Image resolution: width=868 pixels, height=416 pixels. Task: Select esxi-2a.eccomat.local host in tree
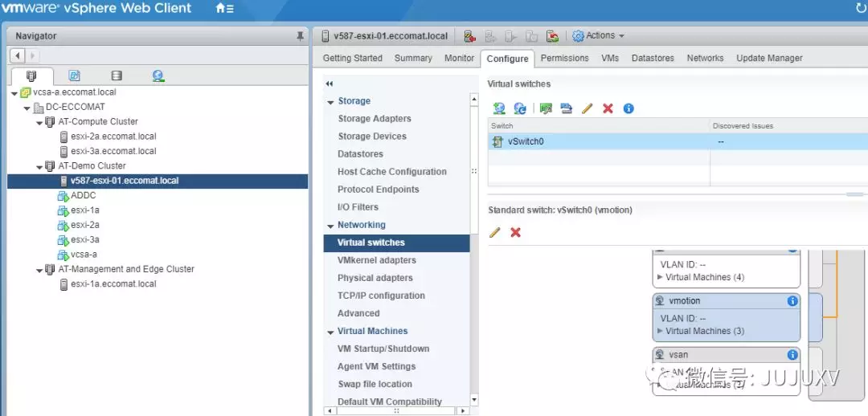coord(113,136)
